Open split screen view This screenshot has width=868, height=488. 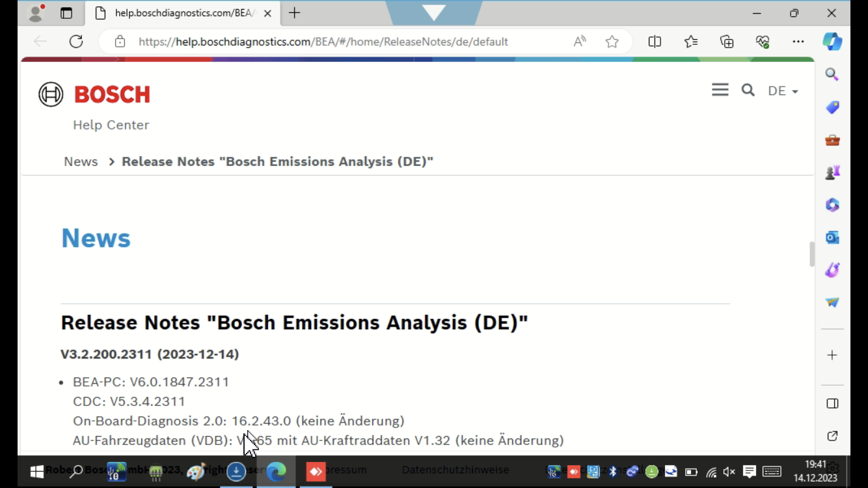click(655, 42)
